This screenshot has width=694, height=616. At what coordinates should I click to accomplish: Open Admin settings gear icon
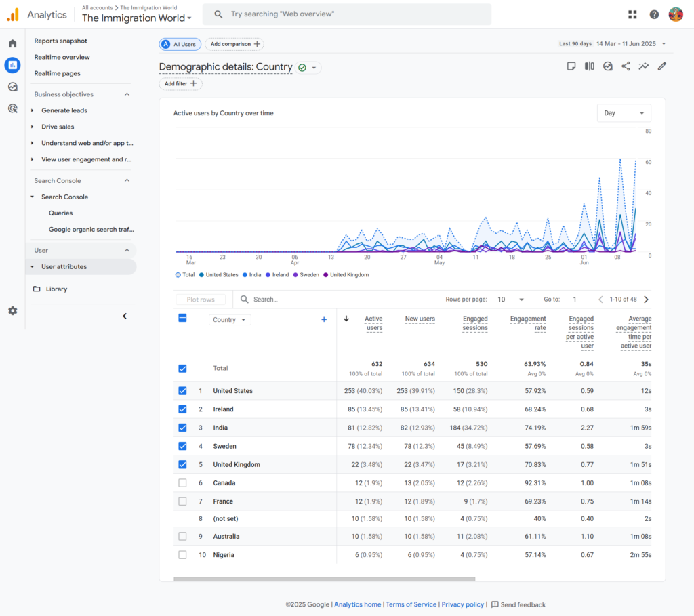12,310
